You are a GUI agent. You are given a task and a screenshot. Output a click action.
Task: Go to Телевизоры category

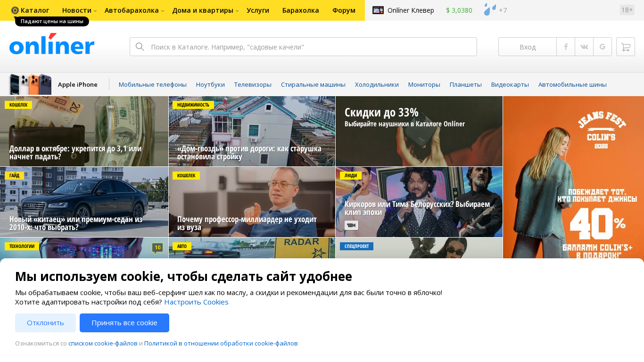pyautogui.click(x=253, y=84)
